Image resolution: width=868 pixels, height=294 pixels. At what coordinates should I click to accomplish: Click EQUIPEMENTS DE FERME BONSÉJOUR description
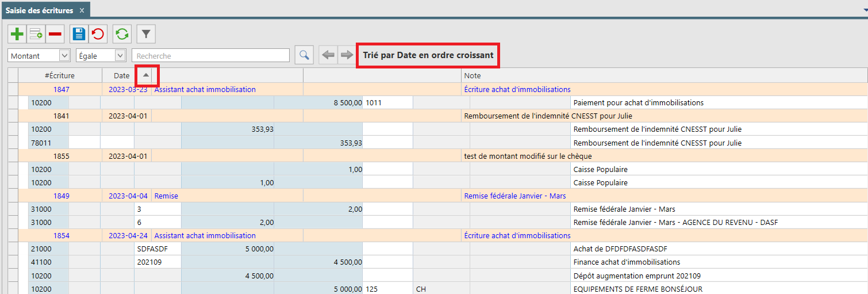[638, 289]
